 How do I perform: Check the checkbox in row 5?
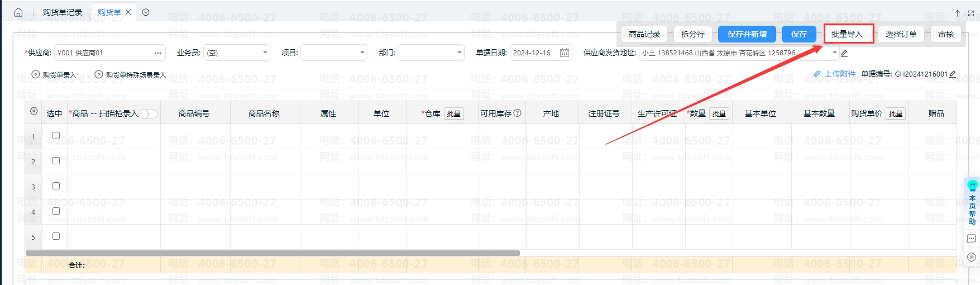click(56, 236)
